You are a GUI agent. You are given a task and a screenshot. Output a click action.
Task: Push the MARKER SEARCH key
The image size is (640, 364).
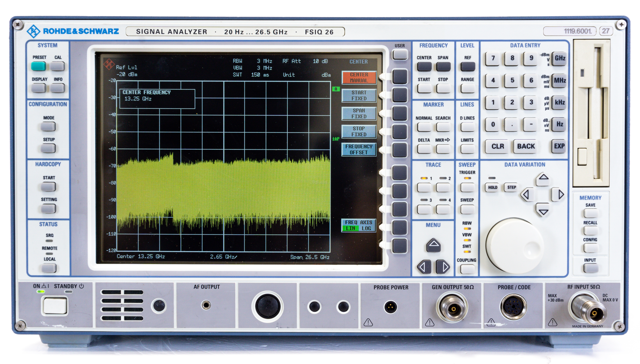pos(443,127)
